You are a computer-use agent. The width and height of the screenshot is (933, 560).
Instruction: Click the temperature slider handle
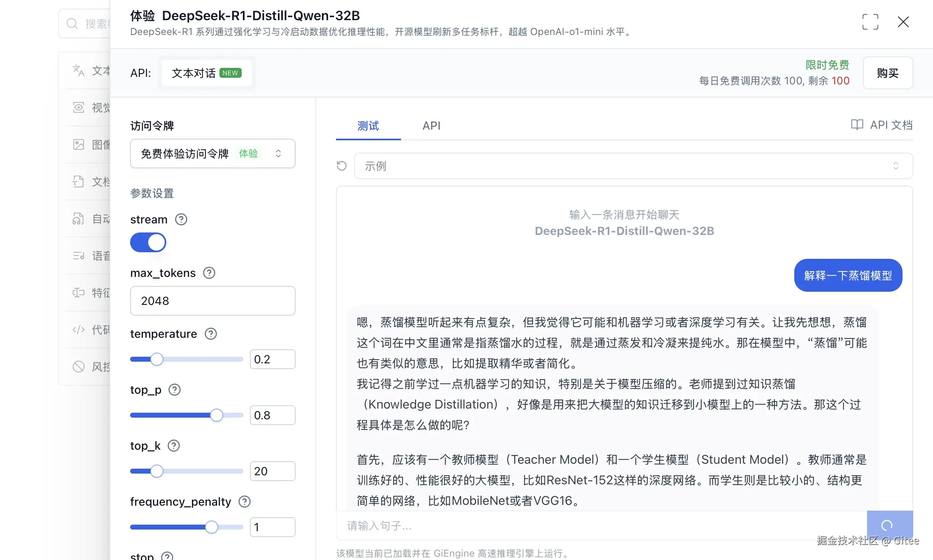tap(157, 359)
